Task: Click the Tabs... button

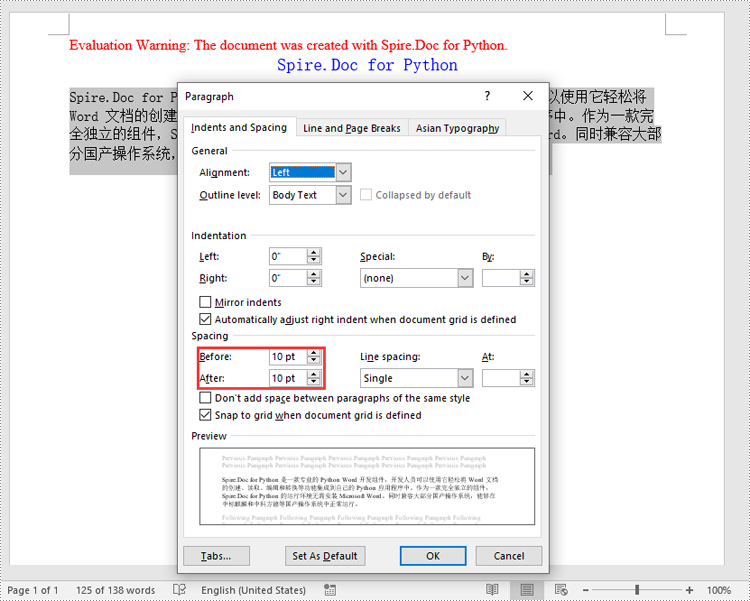Action: 216,556
